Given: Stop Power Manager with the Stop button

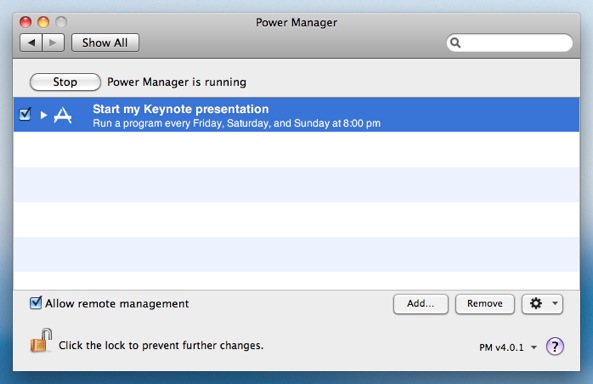Looking at the screenshot, I should click(x=65, y=82).
